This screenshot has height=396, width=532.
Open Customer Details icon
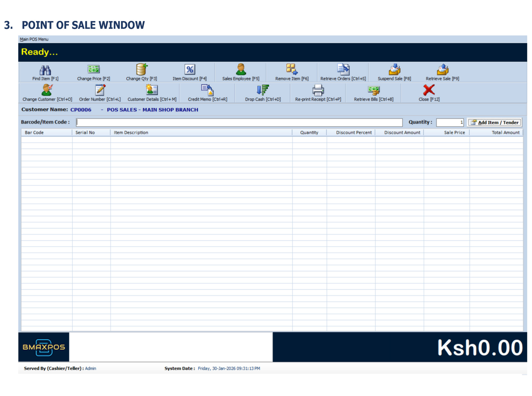tap(152, 90)
